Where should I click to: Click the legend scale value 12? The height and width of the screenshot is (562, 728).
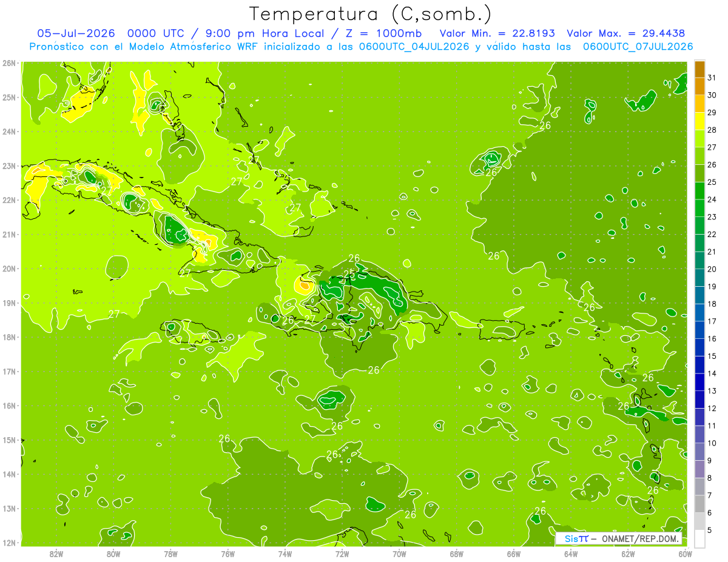coord(712,408)
